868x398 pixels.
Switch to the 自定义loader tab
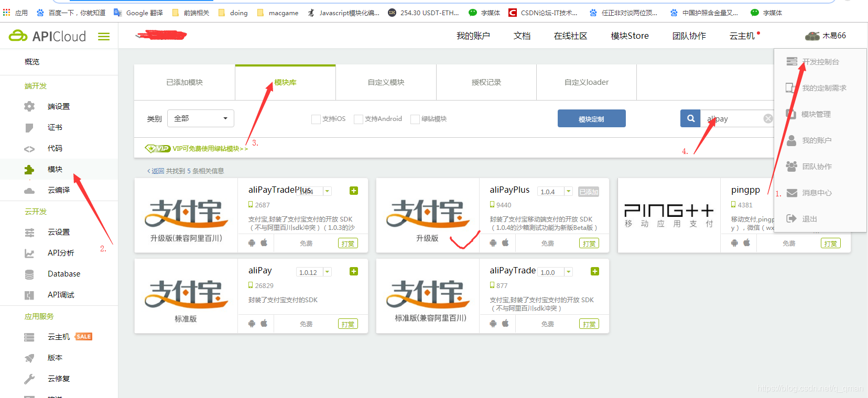587,82
